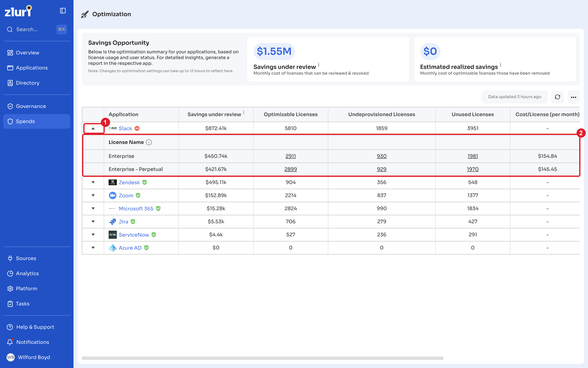This screenshot has width=588, height=368.
Task: Click the horizontal scrollbar at bottom
Action: tap(262, 358)
